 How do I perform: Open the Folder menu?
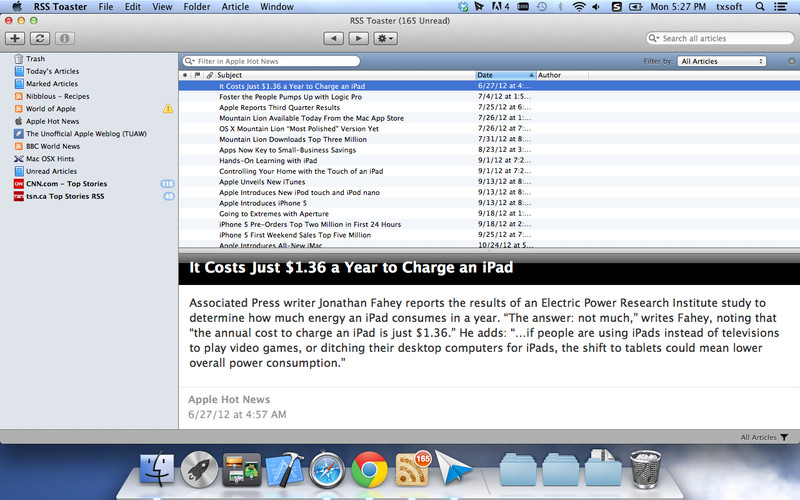(x=197, y=7)
